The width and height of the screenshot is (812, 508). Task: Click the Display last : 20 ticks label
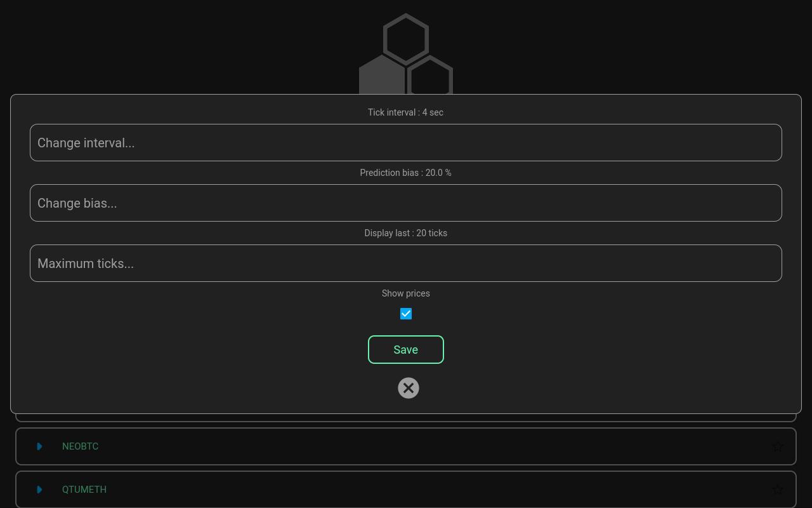tap(406, 233)
